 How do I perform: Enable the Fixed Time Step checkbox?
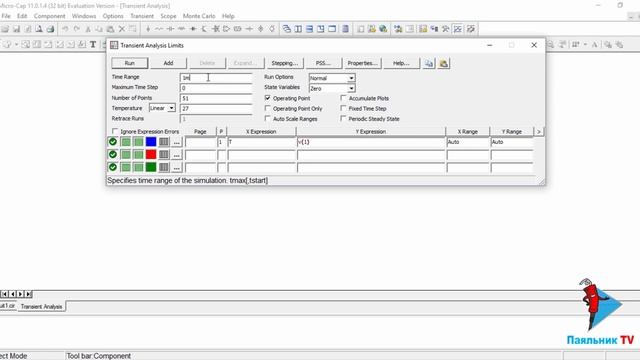[x=343, y=108]
